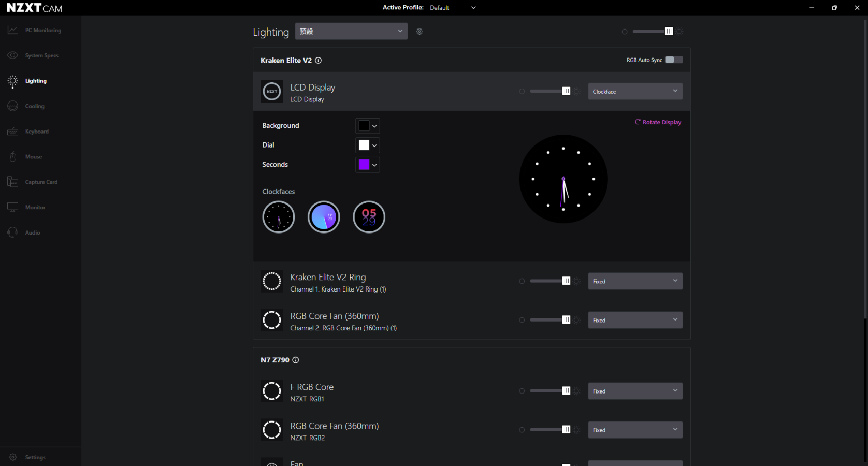Open PC Monitoring from the sidebar
Screen dimensions: 868x466
(x=42, y=31)
